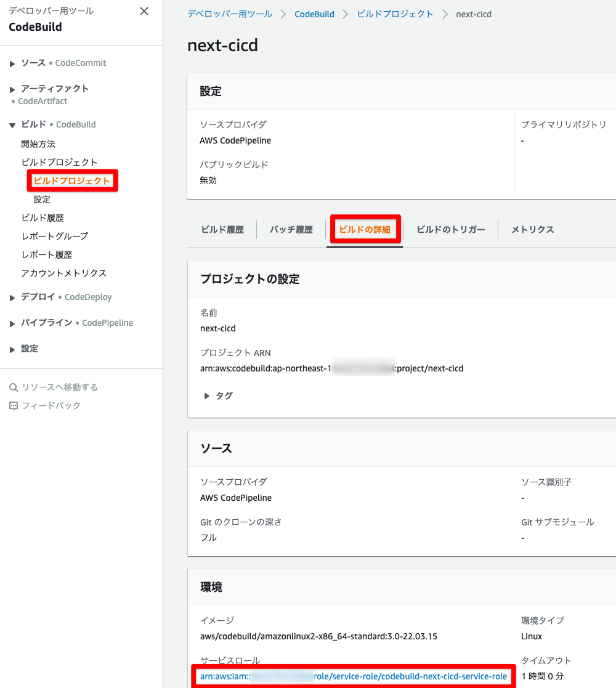
Task: Go to CodeBuild breadcrumb link
Action: 314,14
